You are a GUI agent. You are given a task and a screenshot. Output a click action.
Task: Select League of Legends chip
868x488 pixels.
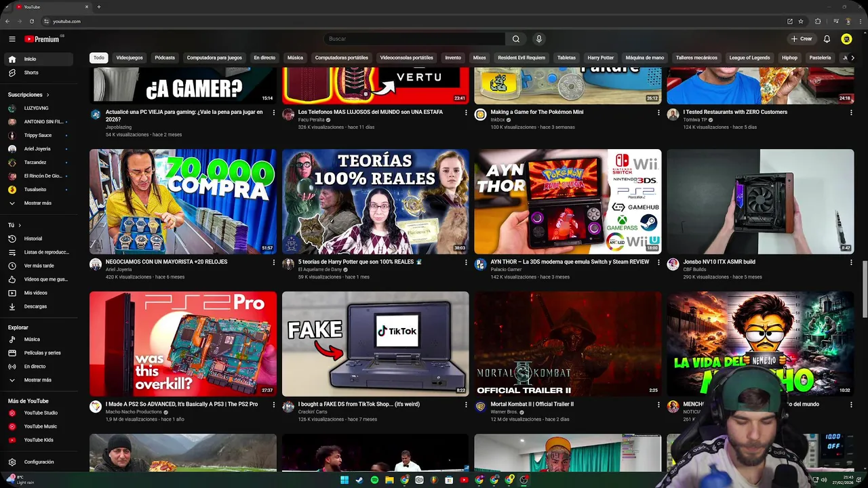[749, 58]
